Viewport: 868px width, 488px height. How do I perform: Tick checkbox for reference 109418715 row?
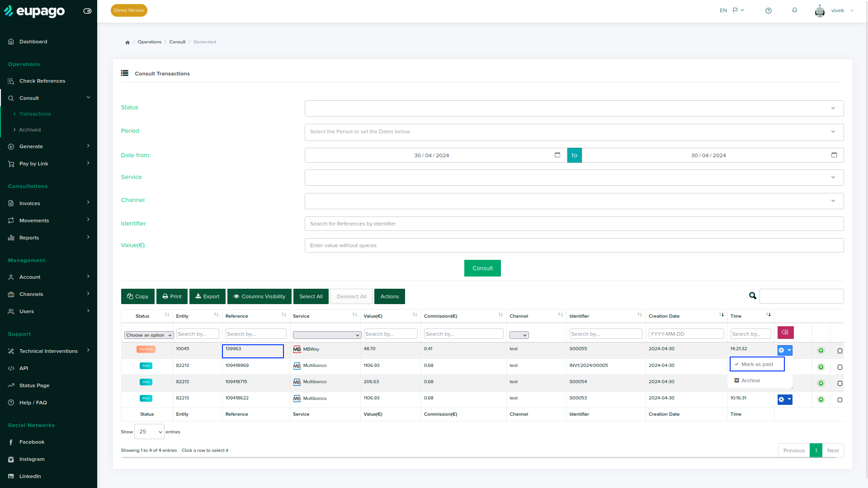tap(840, 384)
